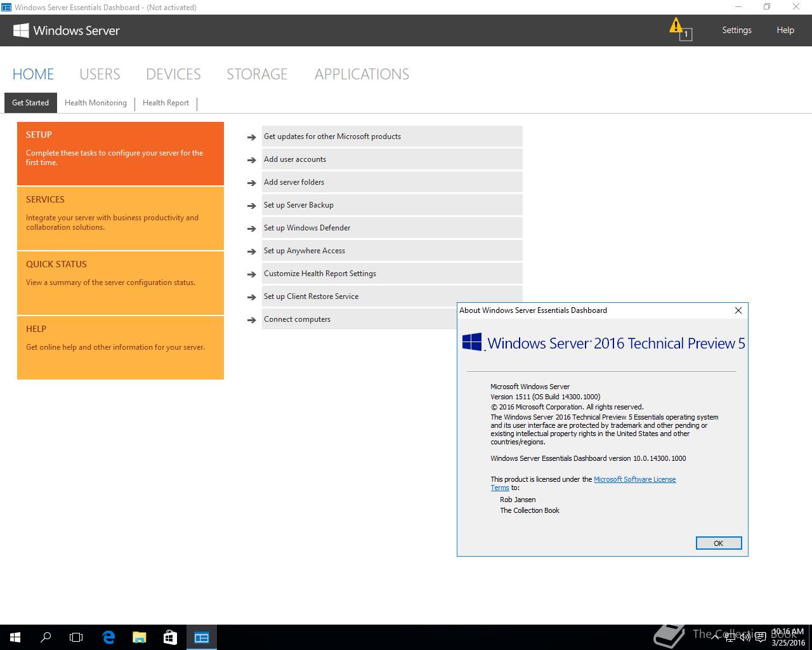Click arrow icon beside Set up Server Backup

[252, 206]
